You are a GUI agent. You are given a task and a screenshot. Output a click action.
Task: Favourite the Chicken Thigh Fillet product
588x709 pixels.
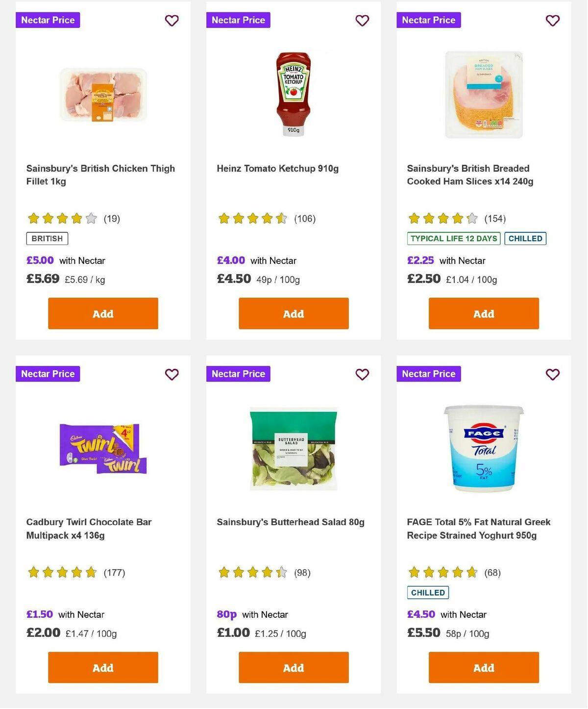pos(171,21)
